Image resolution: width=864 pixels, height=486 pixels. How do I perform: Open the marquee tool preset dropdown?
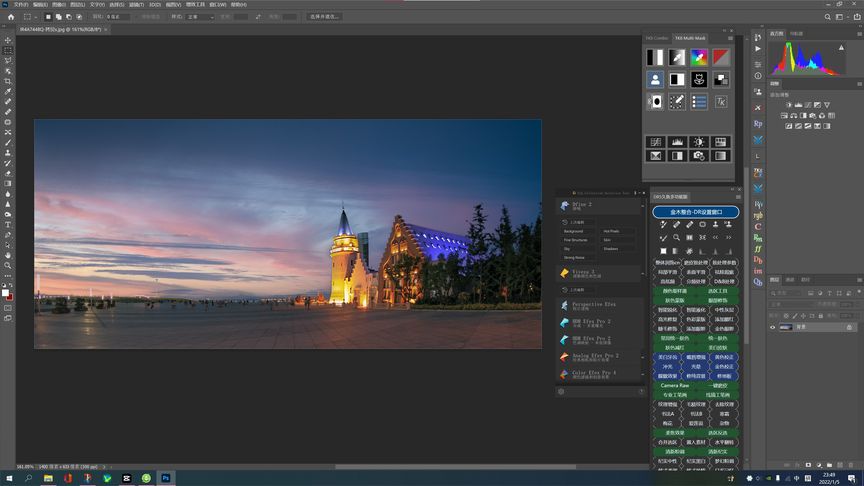tap(31, 17)
